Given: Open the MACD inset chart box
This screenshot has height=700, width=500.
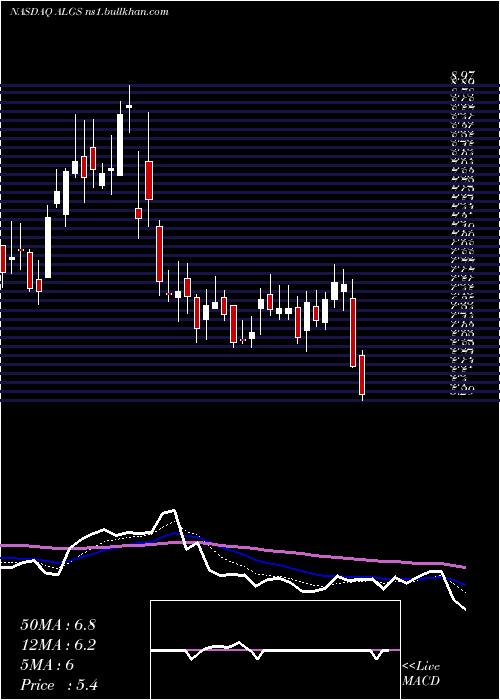Looking at the screenshot, I should 275,650.
